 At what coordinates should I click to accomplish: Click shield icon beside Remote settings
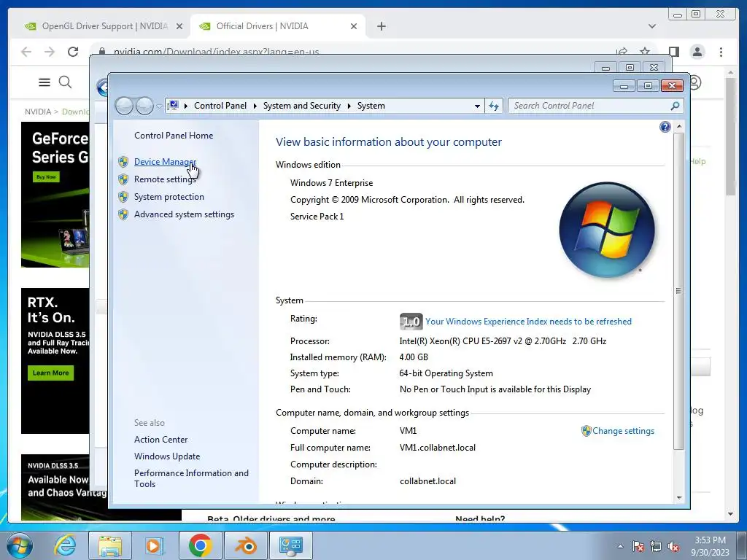[123, 179]
